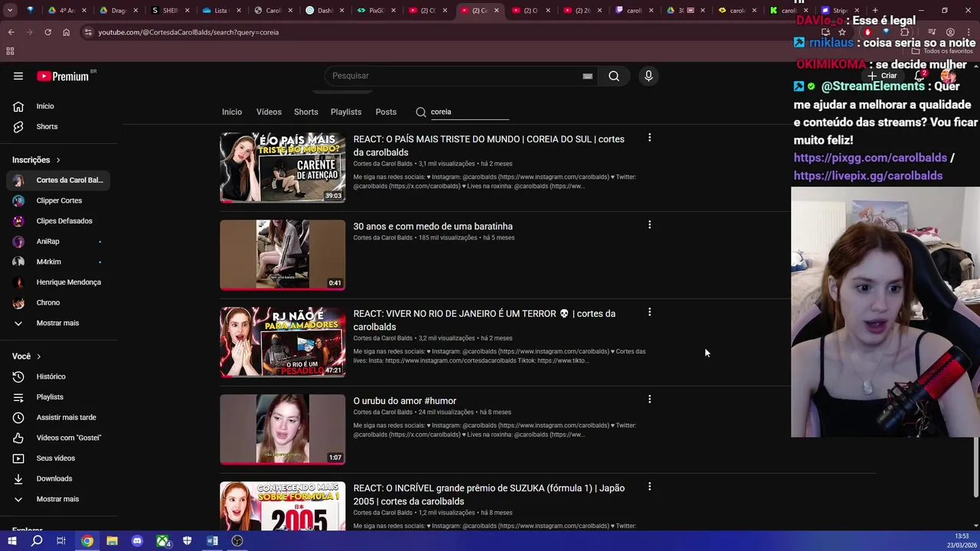Open Chrono subscription channel
The image size is (980, 551).
[59, 302]
